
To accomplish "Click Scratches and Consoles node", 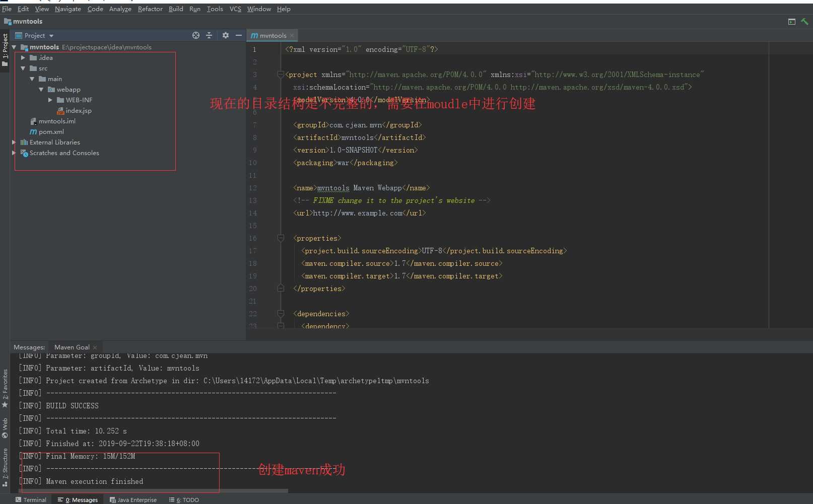I will point(64,153).
